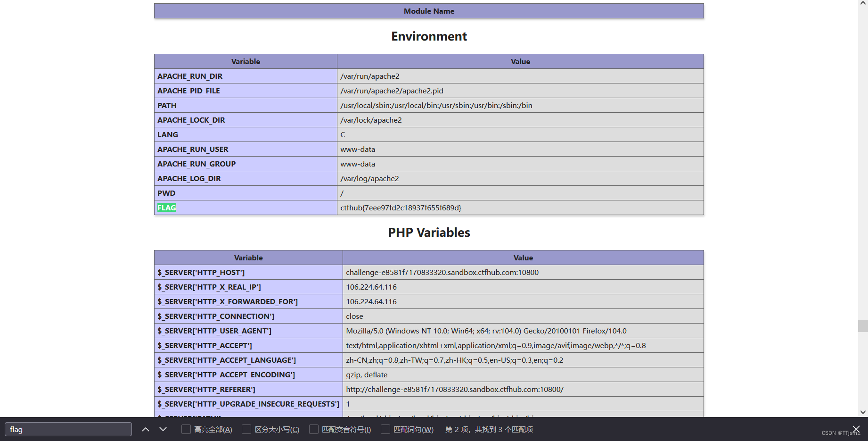Click 106.224.64.116 in X_FORWARDED_FOR row
The height and width of the screenshot is (441, 868).
(x=371, y=301)
